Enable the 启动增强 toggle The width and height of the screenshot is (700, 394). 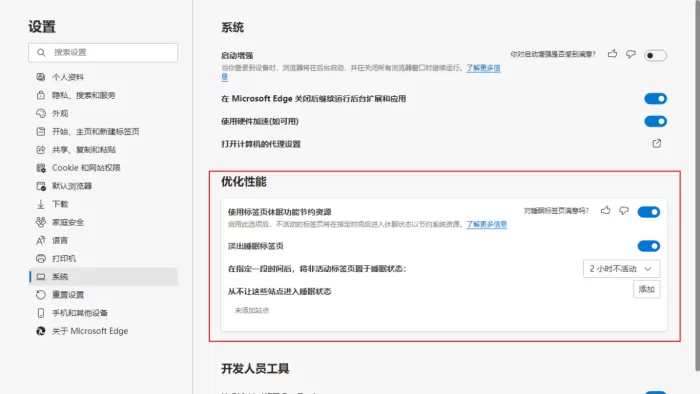[655, 55]
